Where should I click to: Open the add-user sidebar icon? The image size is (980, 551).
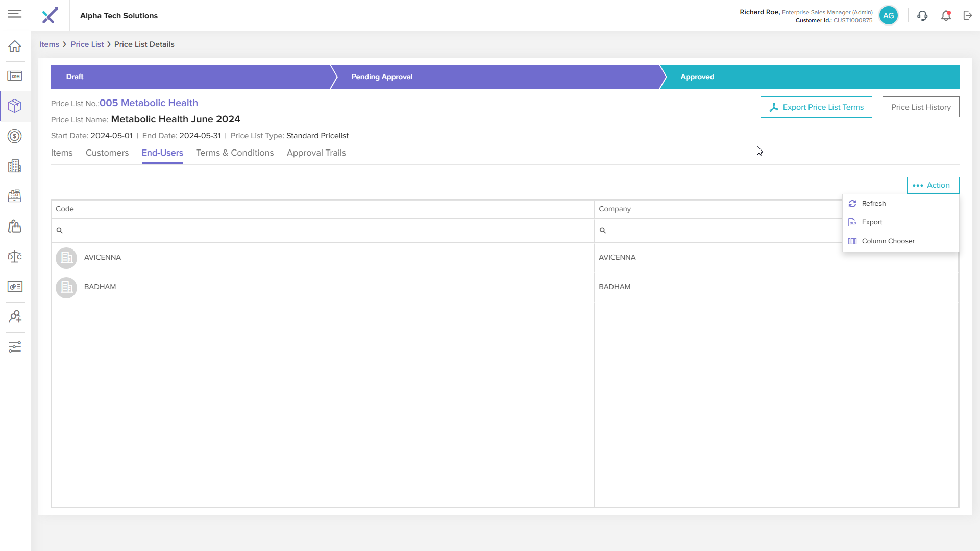[15, 317]
